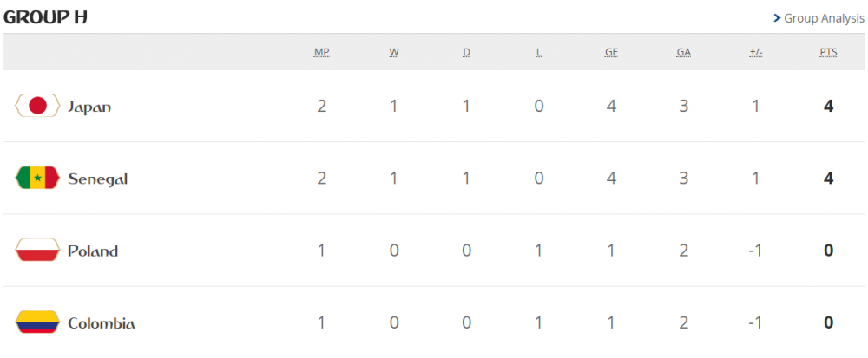Viewport: 868px width, 358px height.
Task: Open the Japan team name link
Action: [89, 107]
